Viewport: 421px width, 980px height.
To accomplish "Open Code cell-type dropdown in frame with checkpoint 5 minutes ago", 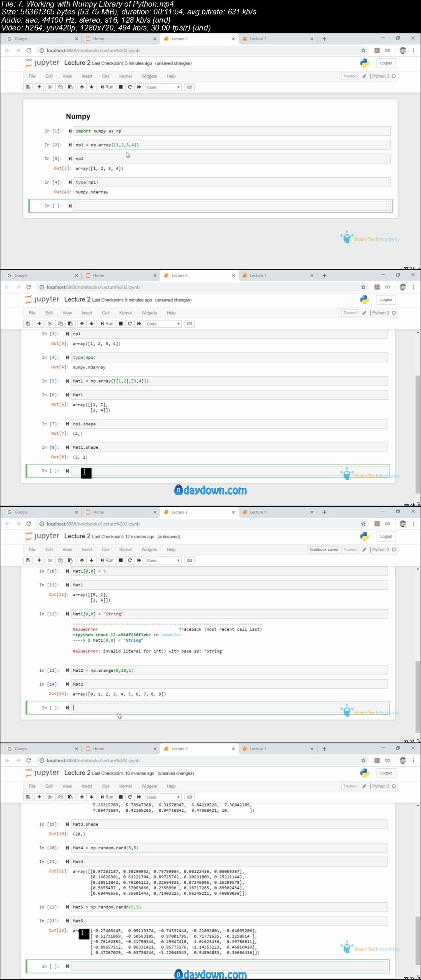I will (164, 87).
